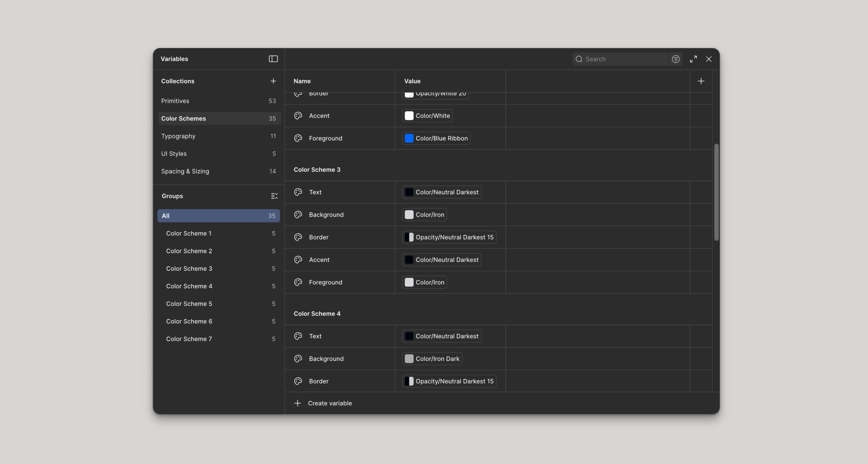Click the filter icon next to Search
The image size is (868, 464).
[x=675, y=59]
